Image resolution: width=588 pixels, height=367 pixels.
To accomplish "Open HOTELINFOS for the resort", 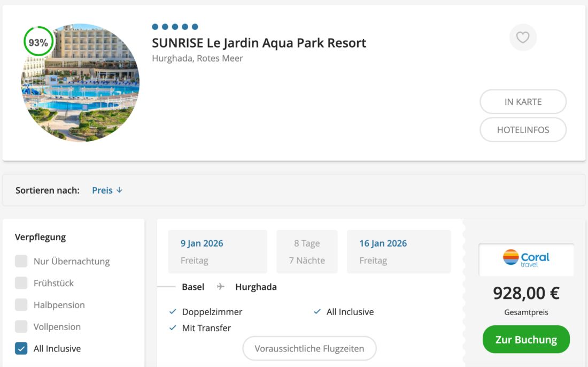I will (523, 129).
